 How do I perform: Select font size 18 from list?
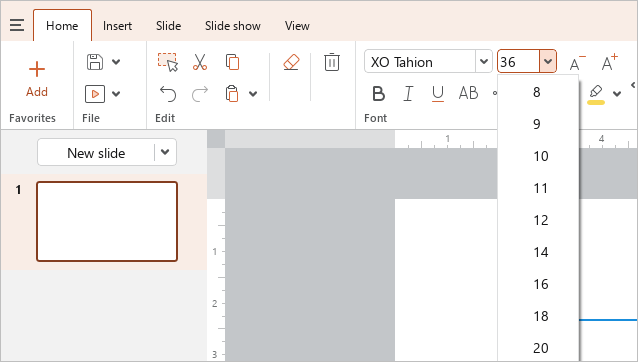[x=538, y=316]
